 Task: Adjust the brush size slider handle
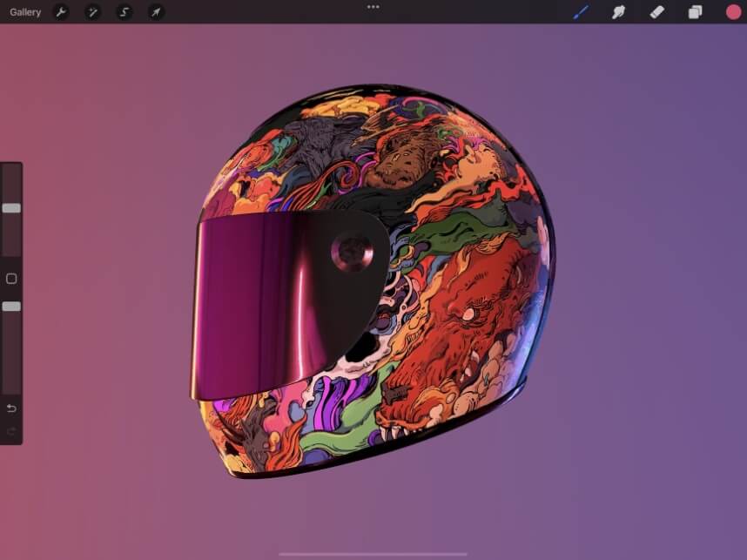[10, 208]
